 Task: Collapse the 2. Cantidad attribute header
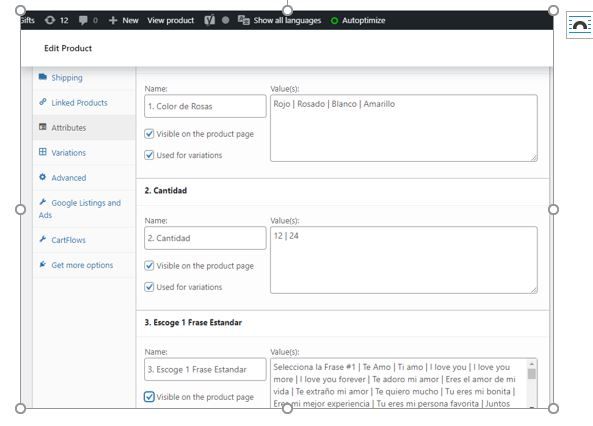[342, 190]
